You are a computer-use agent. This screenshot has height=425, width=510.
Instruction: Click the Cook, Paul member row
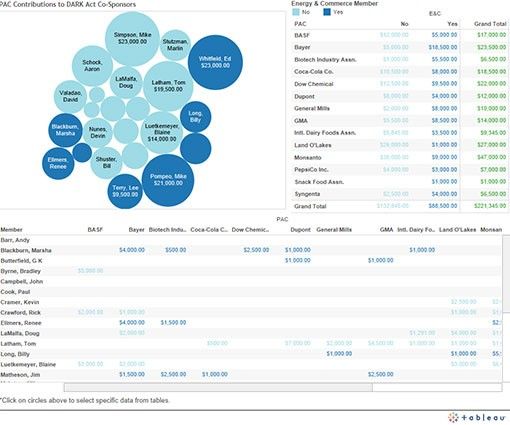pyautogui.click(x=251, y=292)
